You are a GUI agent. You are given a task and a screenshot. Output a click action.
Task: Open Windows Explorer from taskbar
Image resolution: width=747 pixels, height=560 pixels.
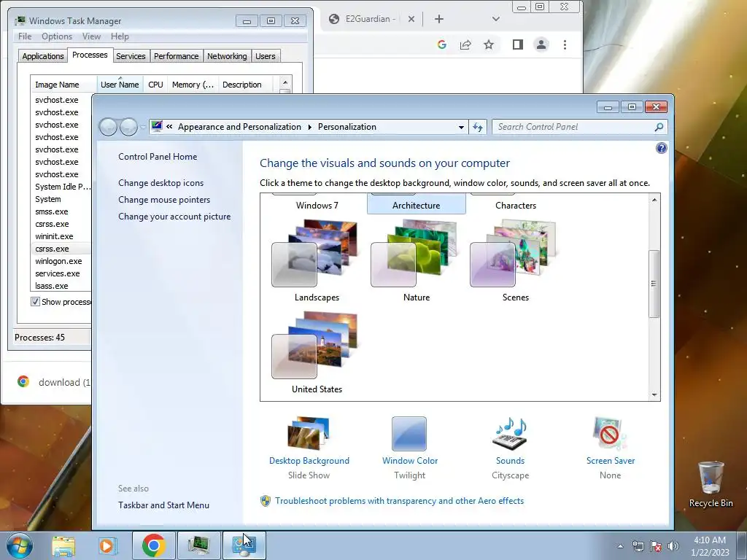point(63,545)
